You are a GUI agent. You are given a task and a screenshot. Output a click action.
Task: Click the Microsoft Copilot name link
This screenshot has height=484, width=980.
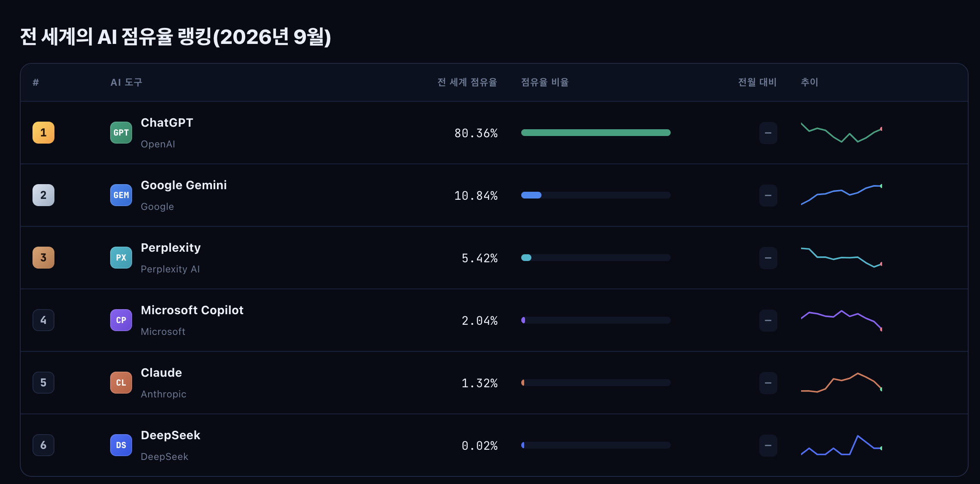(192, 310)
